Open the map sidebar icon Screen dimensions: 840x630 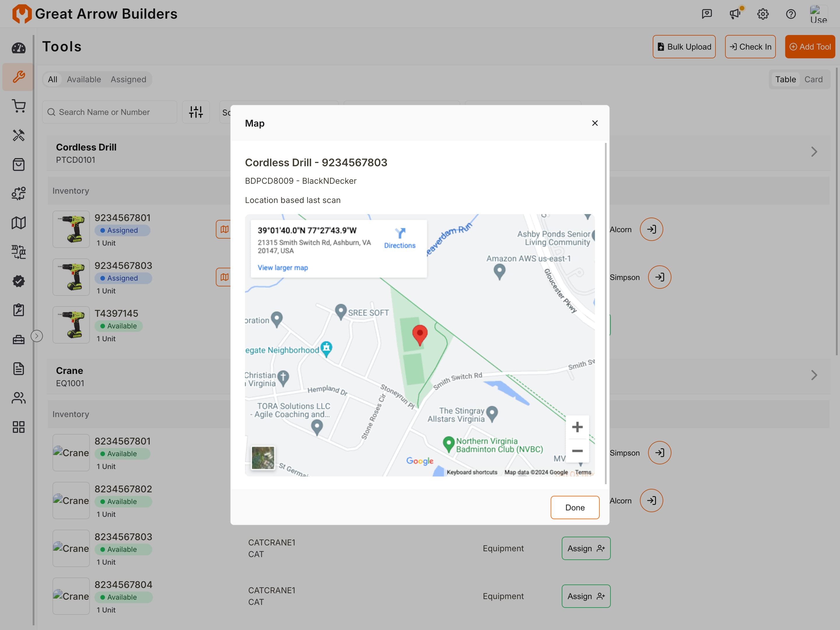pos(18,223)
